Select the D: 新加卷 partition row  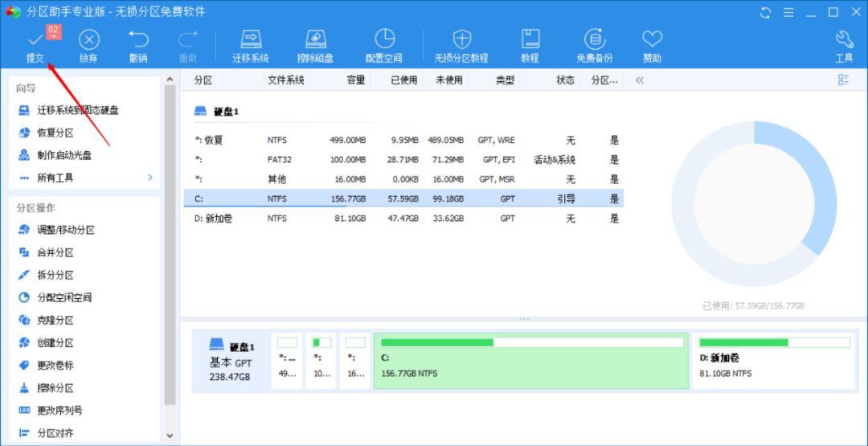click(403, 219)
